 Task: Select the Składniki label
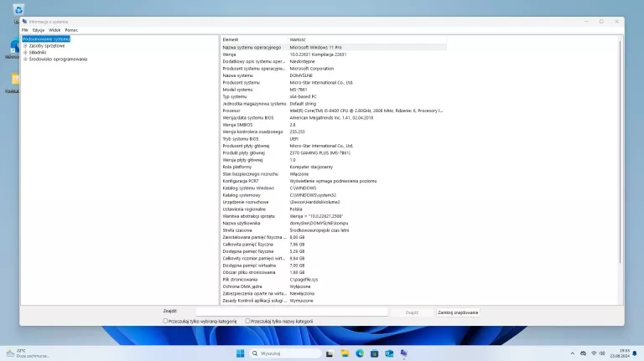(x=38, y=53)
